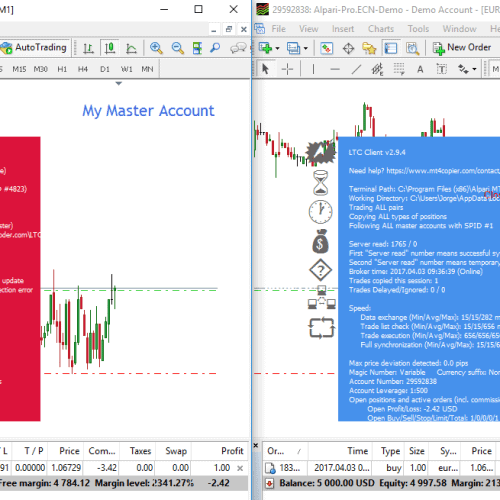The width and height of the screenshot is (500, 500).
Task: Toggle the AutoTrading button
Action: pyautogui.click(x=34, y=48)
